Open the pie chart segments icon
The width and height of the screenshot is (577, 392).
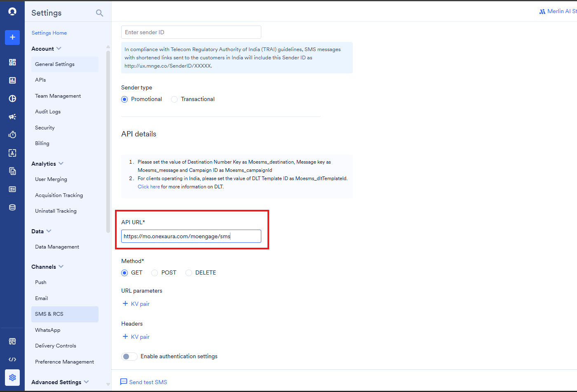[x=12, y=99]
